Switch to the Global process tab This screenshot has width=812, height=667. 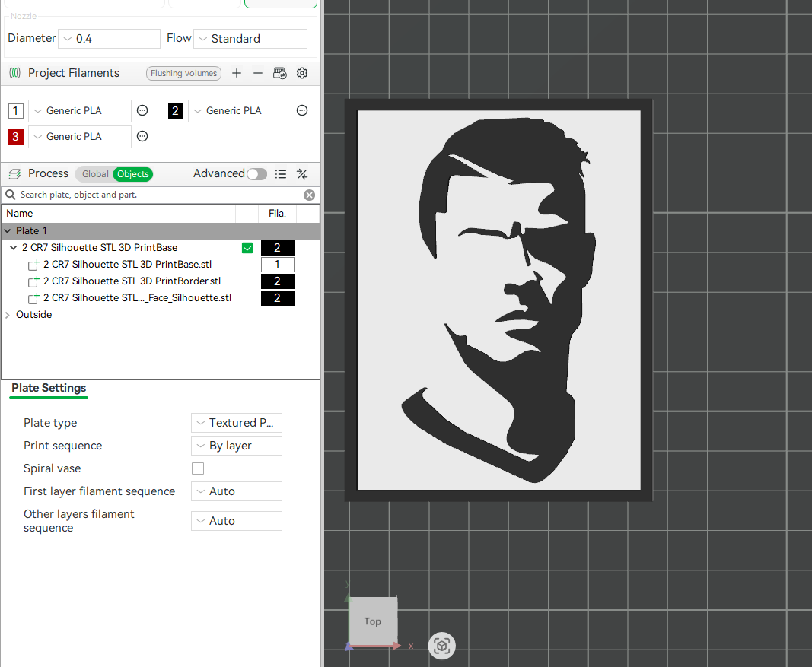click(x=94, y=174)
